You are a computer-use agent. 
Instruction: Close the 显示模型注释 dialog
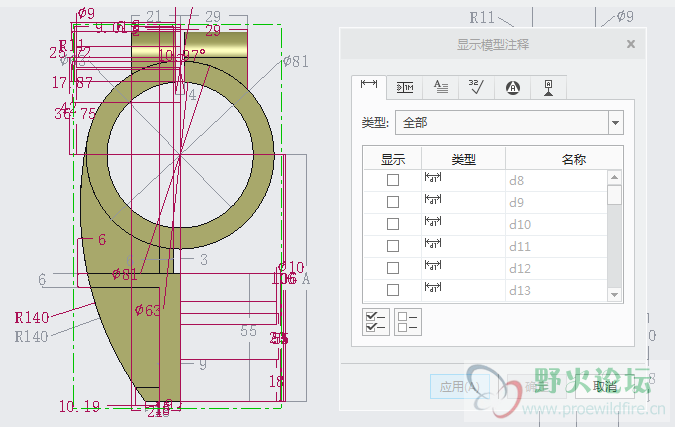tap(631, 44)
